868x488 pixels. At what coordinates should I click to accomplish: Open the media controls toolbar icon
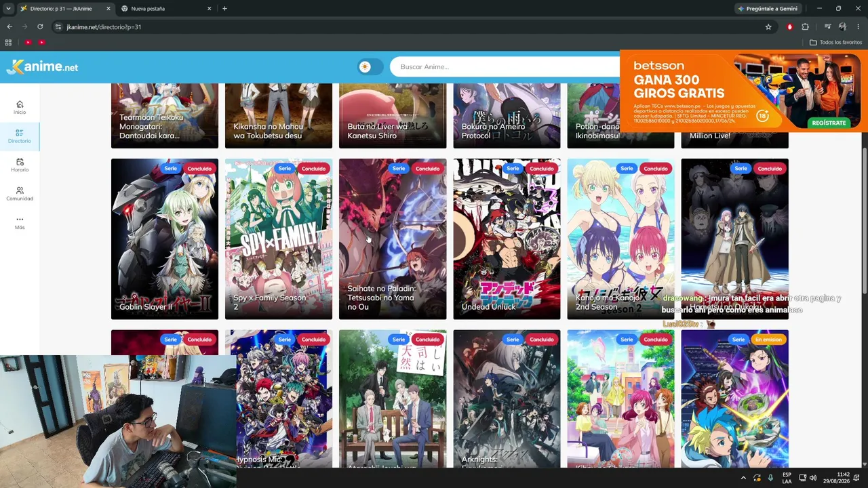click(x=827, y=27)
